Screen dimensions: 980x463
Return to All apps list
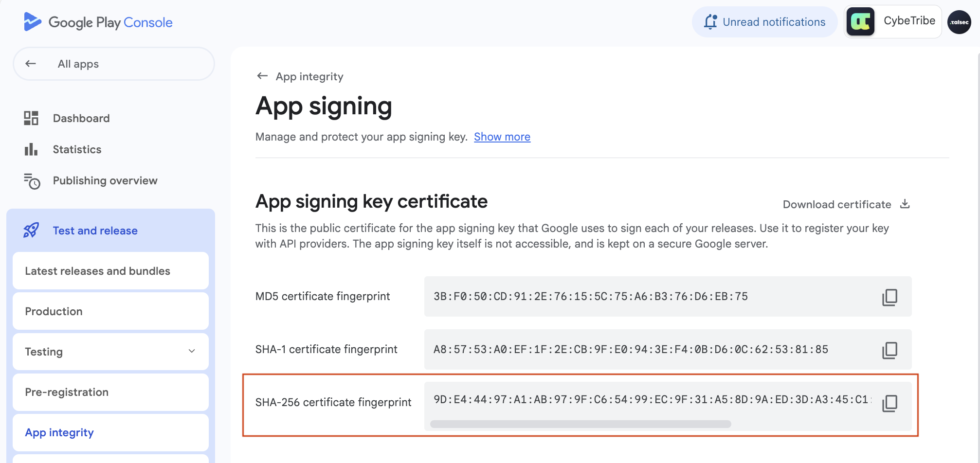(78, 64)
